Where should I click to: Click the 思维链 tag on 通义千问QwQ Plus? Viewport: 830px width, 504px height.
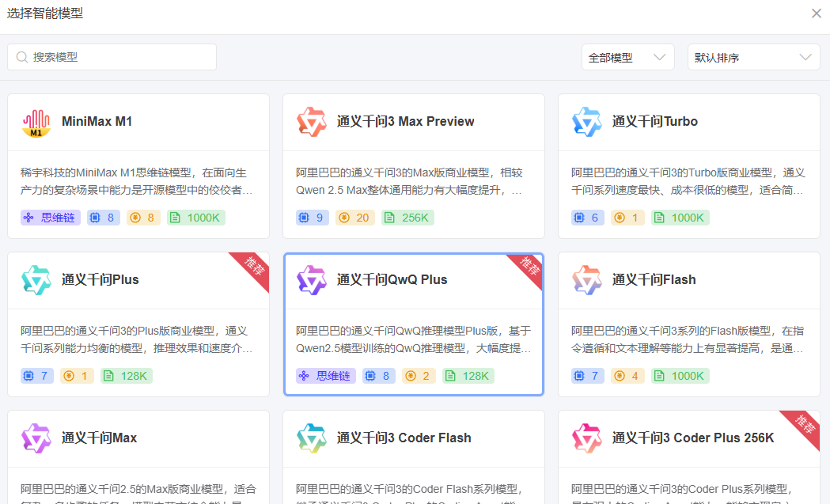click(x=325, y=376)
